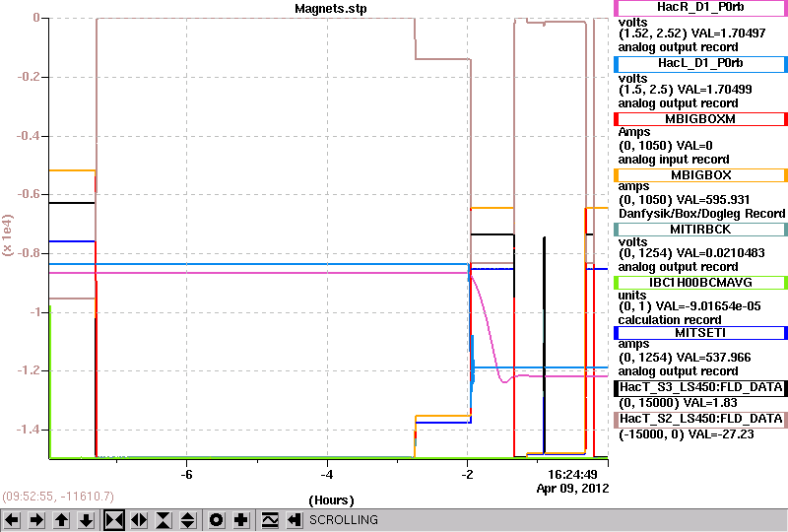Select the MITSETI blue legend entry
788x532 pixels.
700,333
